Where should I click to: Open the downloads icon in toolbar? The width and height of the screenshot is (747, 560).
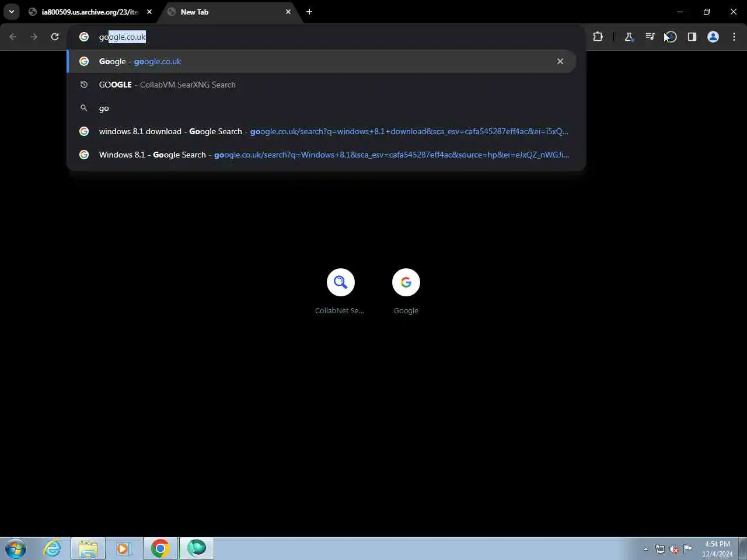671,37
